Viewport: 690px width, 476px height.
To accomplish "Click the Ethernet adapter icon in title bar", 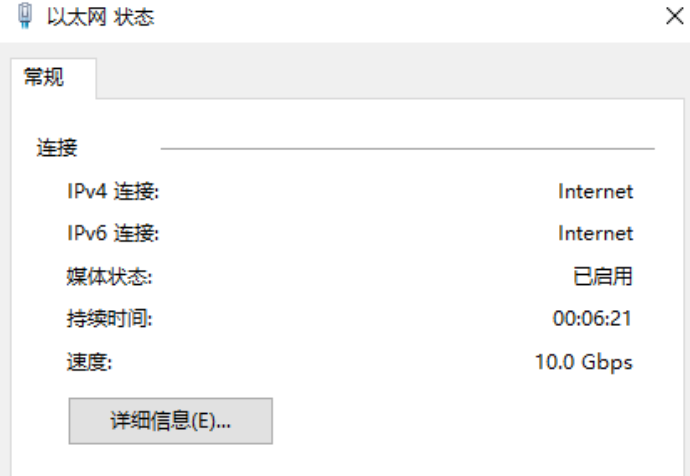I will pos(26,16).
